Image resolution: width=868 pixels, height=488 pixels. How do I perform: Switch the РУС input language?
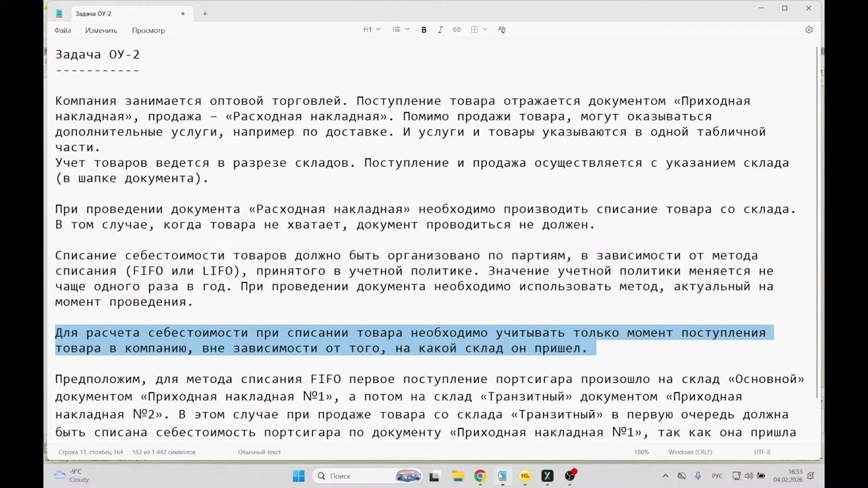pyautogui.click(x=717, y=476)
